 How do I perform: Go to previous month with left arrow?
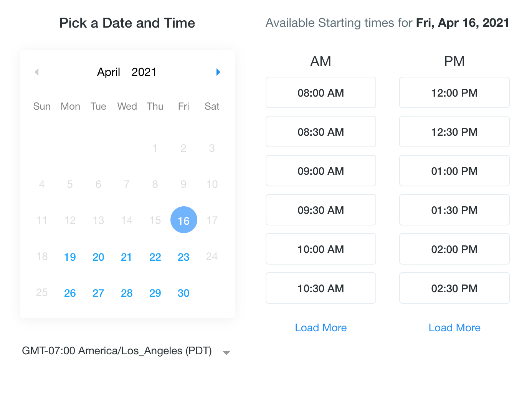pyautogui.click(x=37, y=72)
